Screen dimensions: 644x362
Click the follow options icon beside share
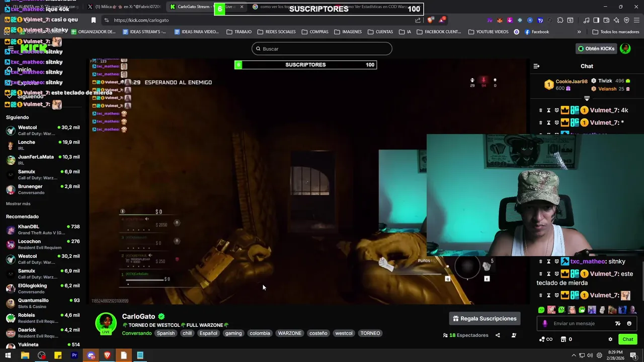tap(514, 335)
